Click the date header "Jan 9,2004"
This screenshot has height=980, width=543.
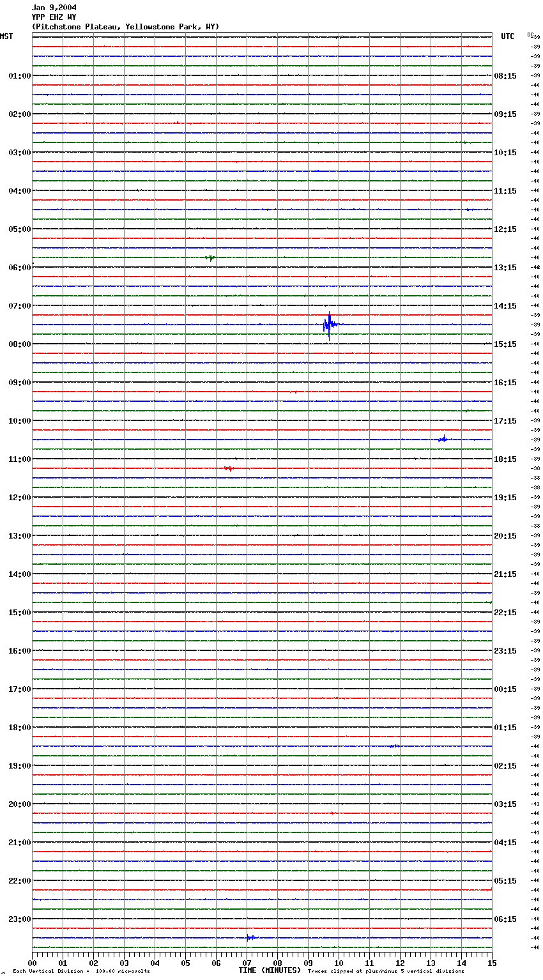point(54,8)
